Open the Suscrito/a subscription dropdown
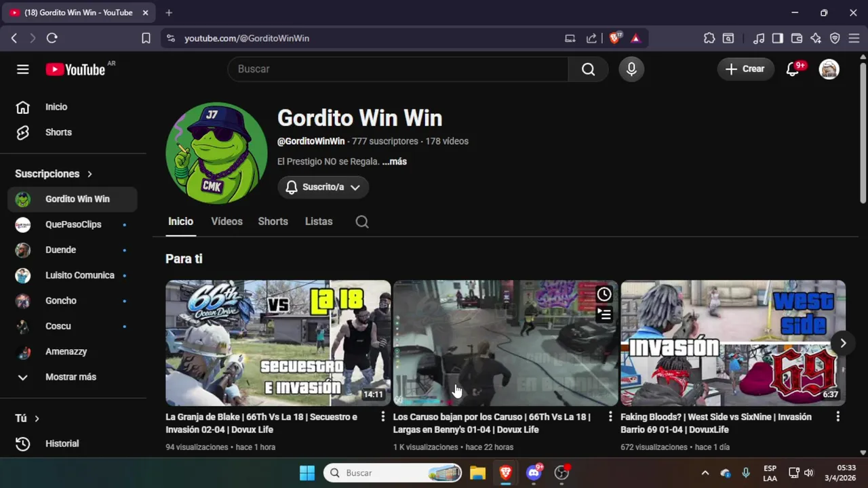Image resolution: width=868 pixels, height=488 pixels. 323,187
